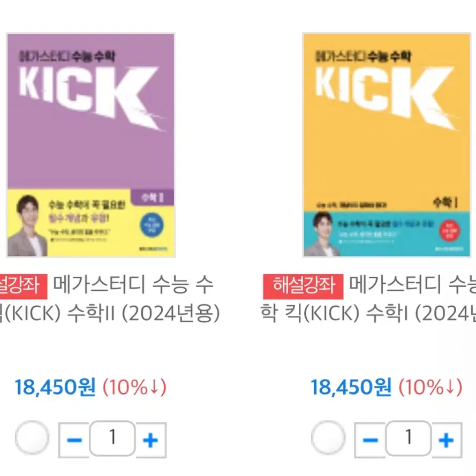Increase quantity for 수학I book
This screenshot has width=476, height=476.
(446, 440)
